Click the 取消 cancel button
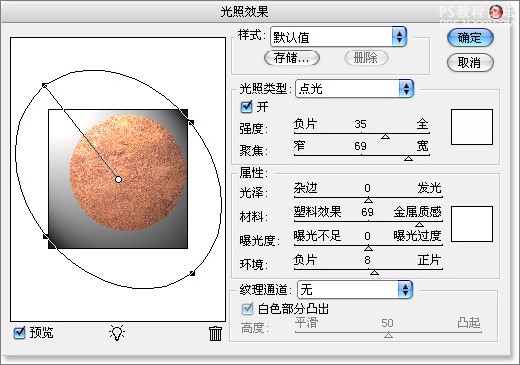Screen dimensions: 520x365 [470, 62]
